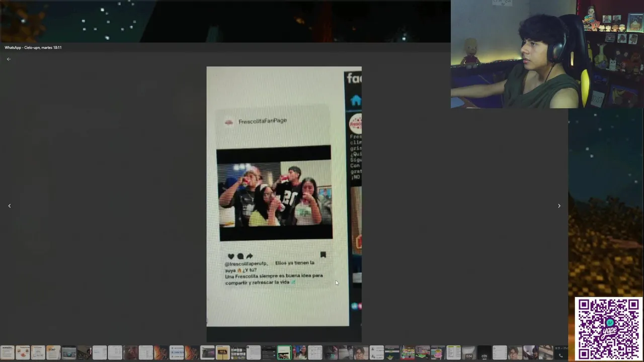Screen dimensions: 644x362
Task: Go to previous media with left arrow
Action: pyautogui.click(x=9, y=206)
